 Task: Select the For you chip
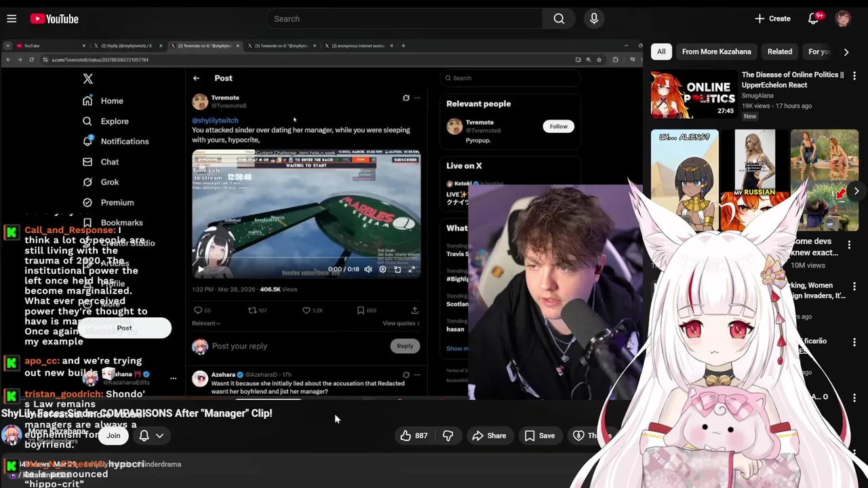pos(818,52)
